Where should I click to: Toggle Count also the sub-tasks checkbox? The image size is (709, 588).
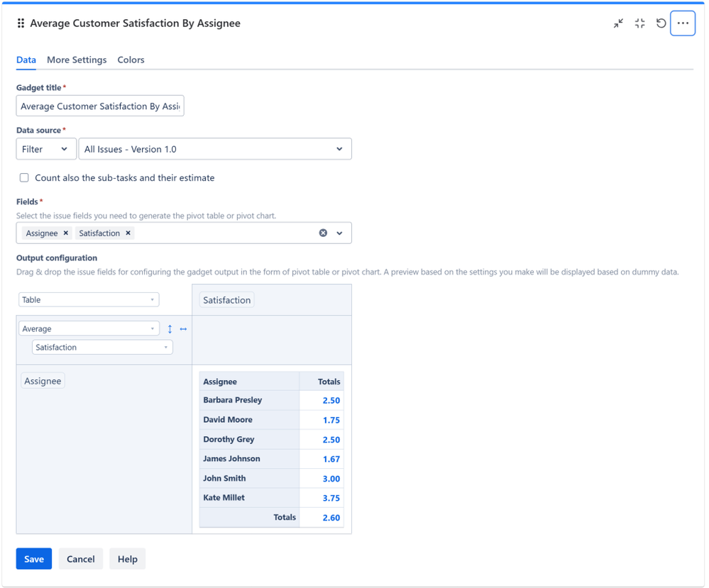[x=24, y=177]
